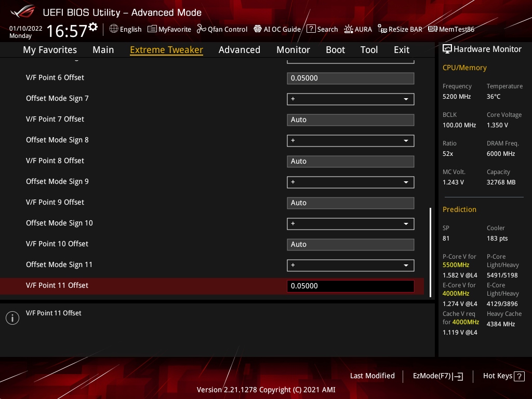Click the CPU/Memory section heading
Viewport: 532px width, 399px height.
tap(464, 68)
